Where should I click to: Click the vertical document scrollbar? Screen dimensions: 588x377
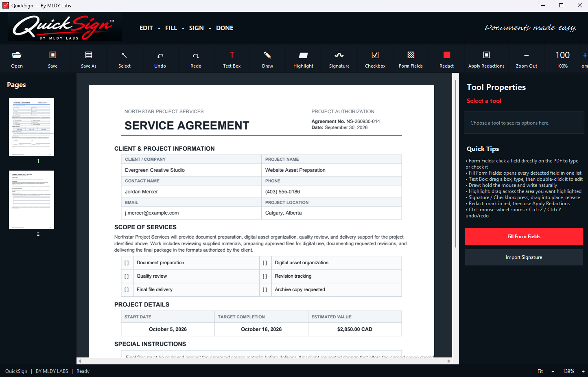point(455,163)
